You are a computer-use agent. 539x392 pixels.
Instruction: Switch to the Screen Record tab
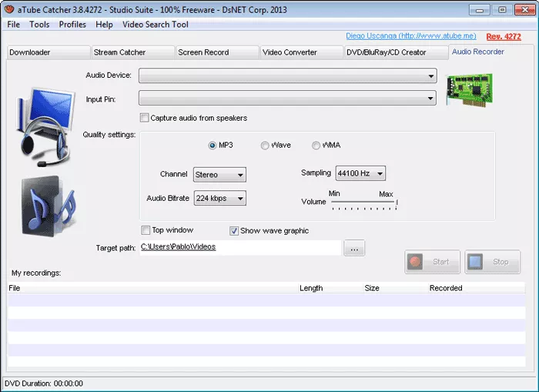click(217, 52)
